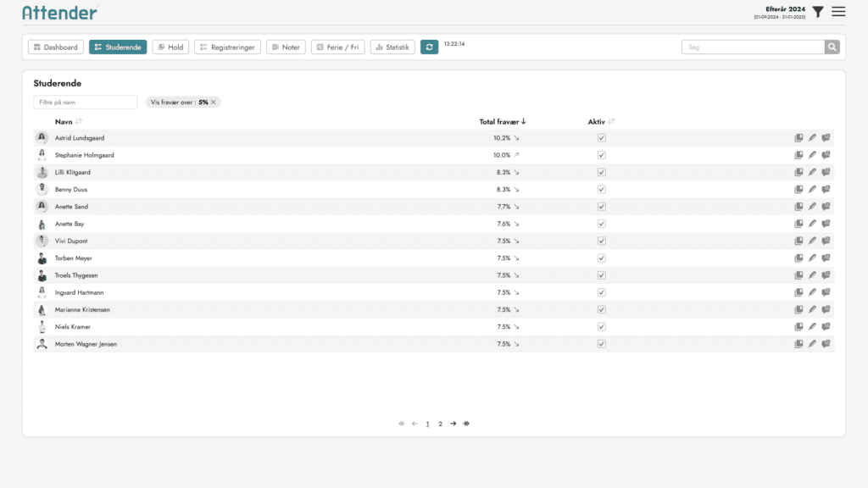The image size is (868, 488).
Task: Click the refresh icon button in toolbar
Action: coord(429,47)
